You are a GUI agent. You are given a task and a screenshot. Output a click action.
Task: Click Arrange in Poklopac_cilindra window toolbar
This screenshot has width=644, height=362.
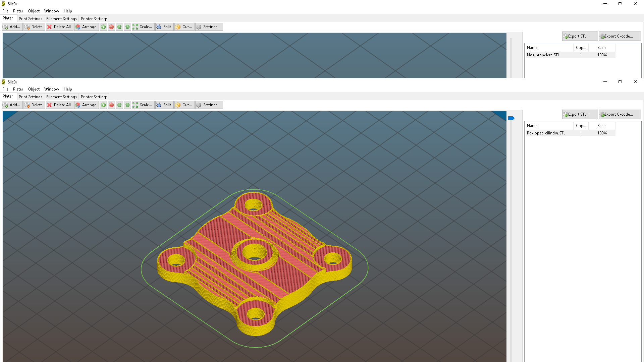tap(86, 105)
